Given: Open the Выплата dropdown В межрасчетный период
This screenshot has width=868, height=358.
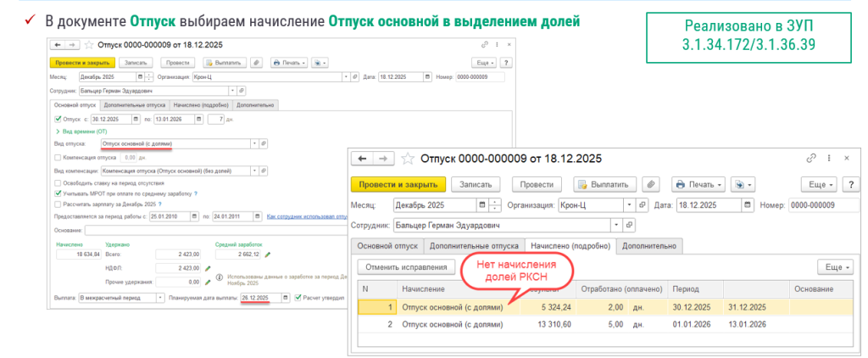Looking at the screenshot, I should click(160, 298).
